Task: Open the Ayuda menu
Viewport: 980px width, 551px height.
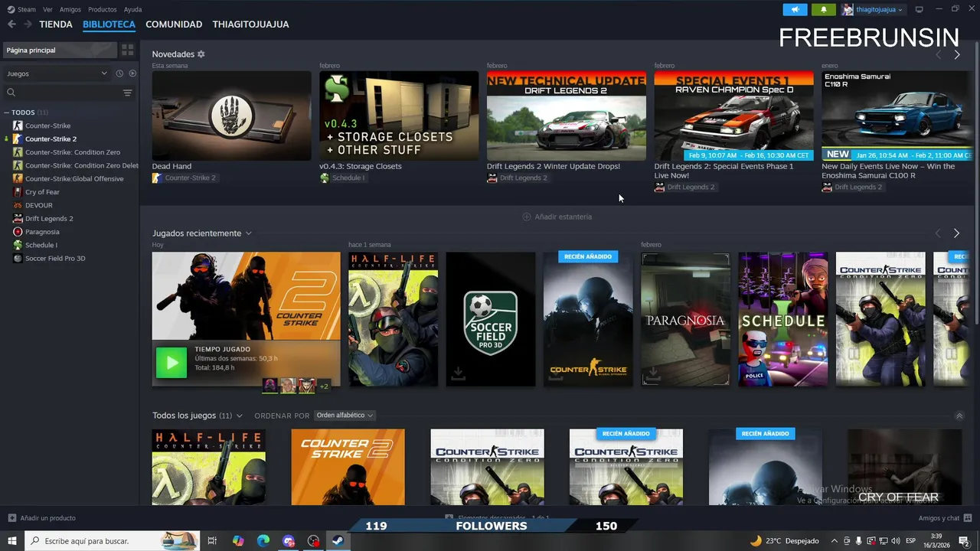Action: pyautogui.click(x=132, y=9)
